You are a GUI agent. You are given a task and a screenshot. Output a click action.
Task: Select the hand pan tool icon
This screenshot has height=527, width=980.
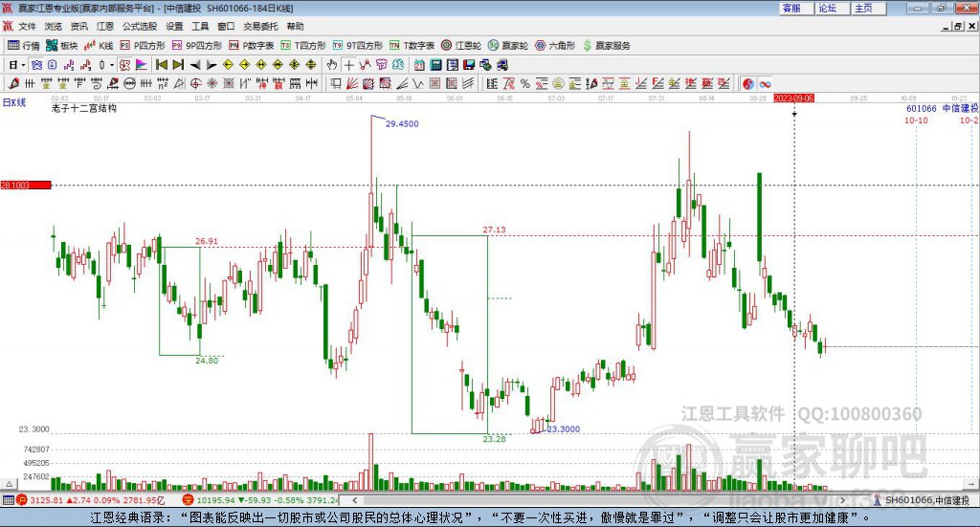[x=332, y=65]
